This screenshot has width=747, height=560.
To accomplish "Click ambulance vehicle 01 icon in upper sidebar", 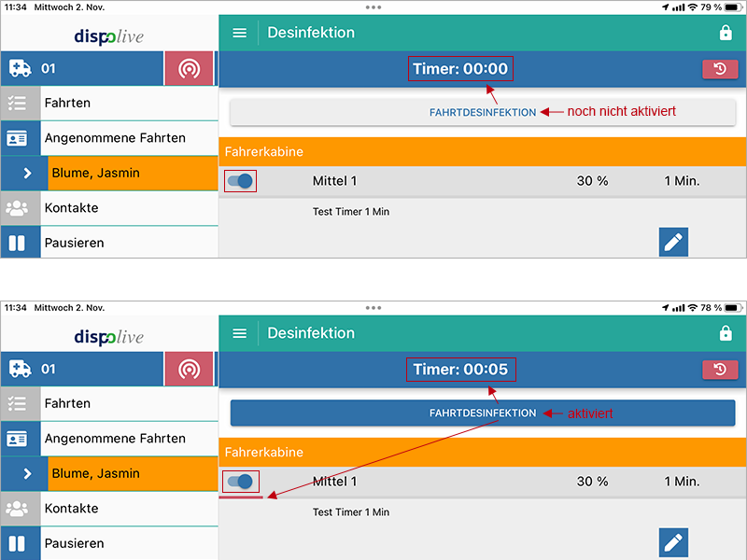I will [20, 68].
